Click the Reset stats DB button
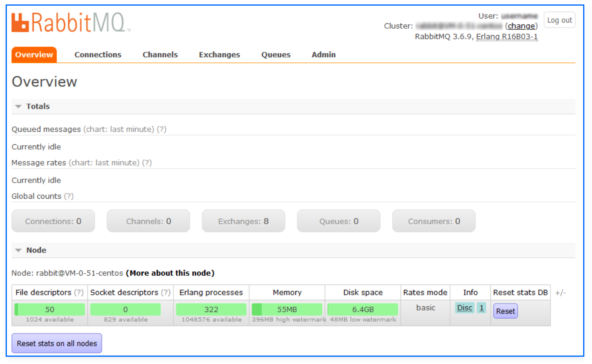The image size is (592, 364). tap(505, 311)
